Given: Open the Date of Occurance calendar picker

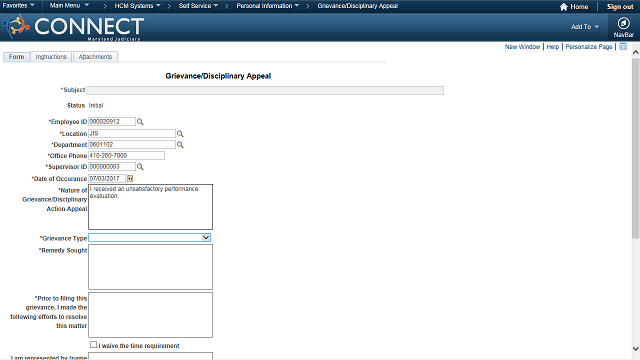Looking at the screenshot, I should pyautogui.click(x=130, y=178).
